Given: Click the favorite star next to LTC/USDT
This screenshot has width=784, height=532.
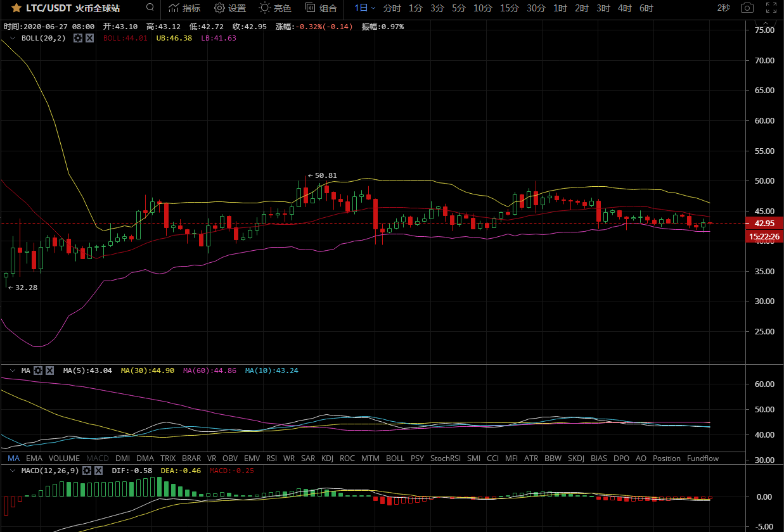Looking at the screenshot, I should (16, 8).
